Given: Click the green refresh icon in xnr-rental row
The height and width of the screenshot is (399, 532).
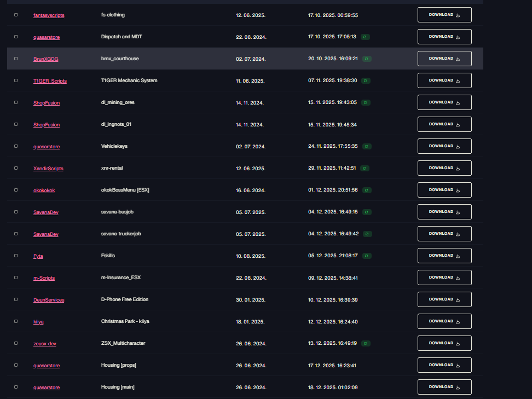Looking at the screenshot, I should click(x=365, y=168).
